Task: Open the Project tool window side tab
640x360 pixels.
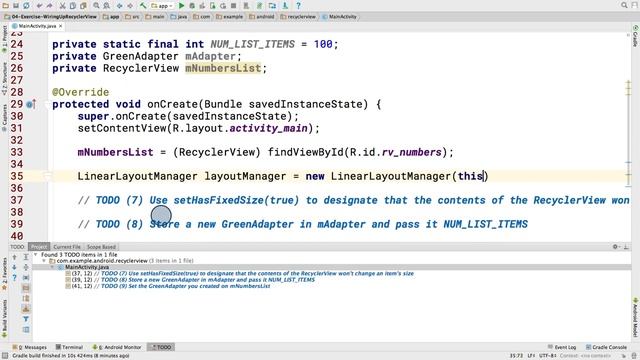Action: click(x=4, y=39)
